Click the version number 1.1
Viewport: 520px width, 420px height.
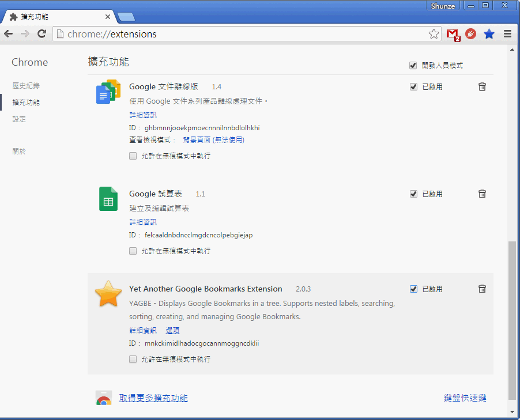[200, 194]
